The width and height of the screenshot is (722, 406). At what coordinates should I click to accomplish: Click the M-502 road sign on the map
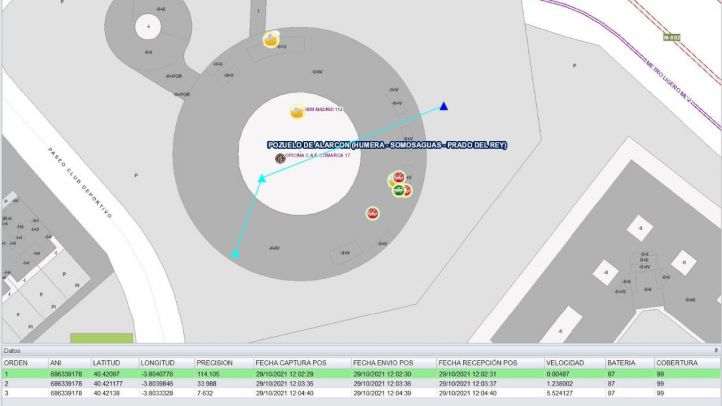click(x=672, y=37)
